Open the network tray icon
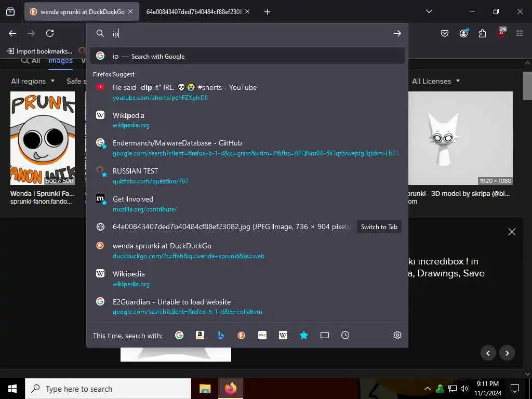532x399 pixels. point(453,389)
